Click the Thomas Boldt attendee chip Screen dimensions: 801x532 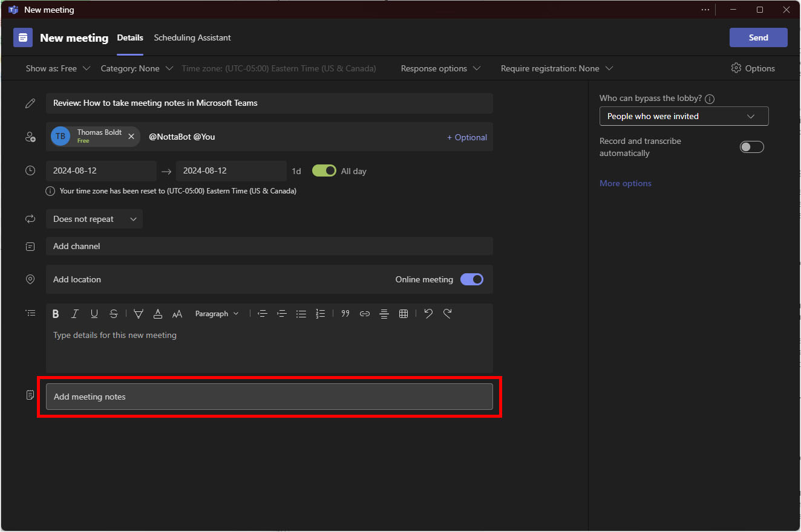pyautogui.click(x=95, y=137)
